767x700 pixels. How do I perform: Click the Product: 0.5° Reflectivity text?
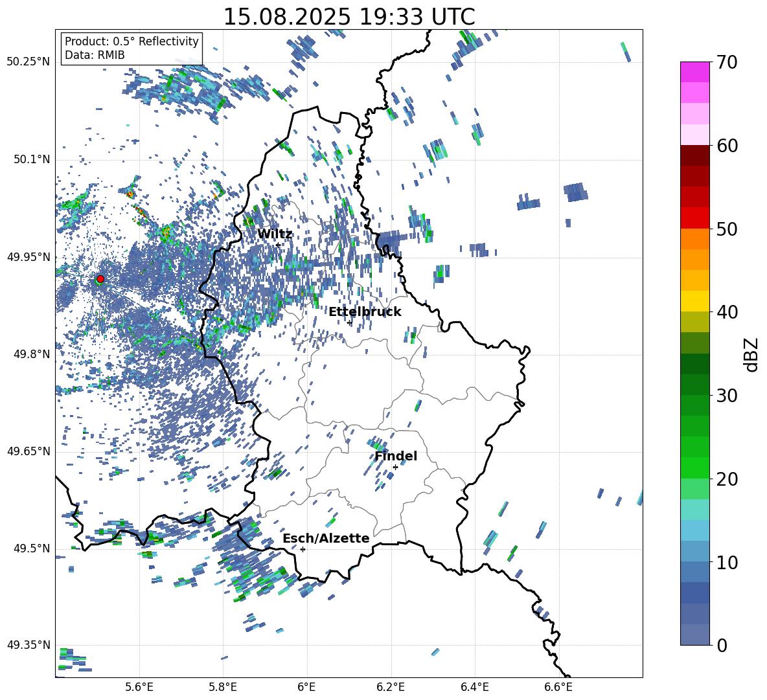click(132, 41)
